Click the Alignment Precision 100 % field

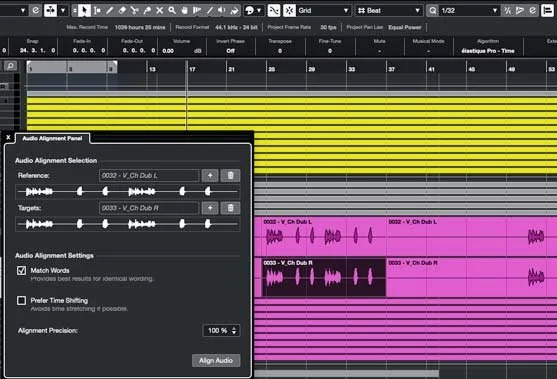[x=221, y=331]
